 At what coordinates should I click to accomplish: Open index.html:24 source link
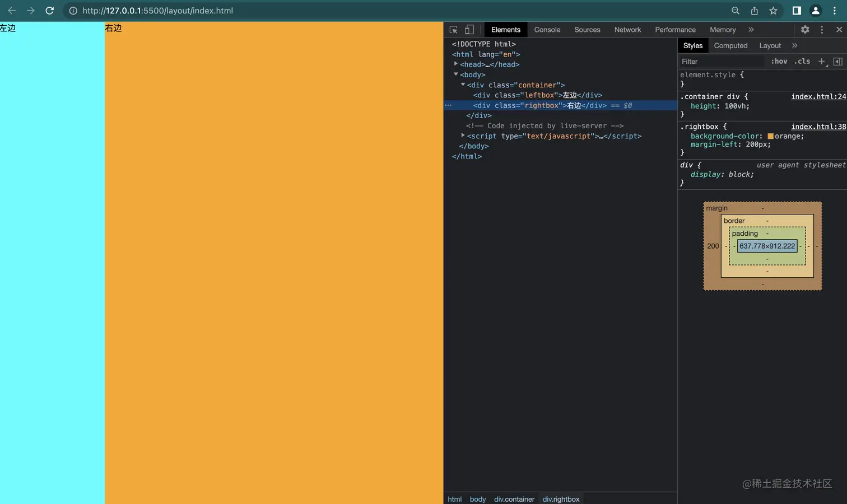pos(818,96)
